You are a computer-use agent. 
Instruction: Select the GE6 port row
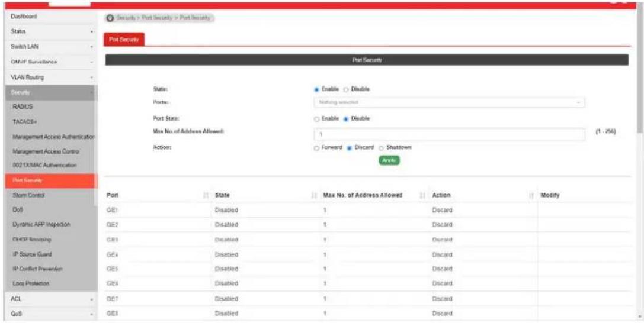368,283
